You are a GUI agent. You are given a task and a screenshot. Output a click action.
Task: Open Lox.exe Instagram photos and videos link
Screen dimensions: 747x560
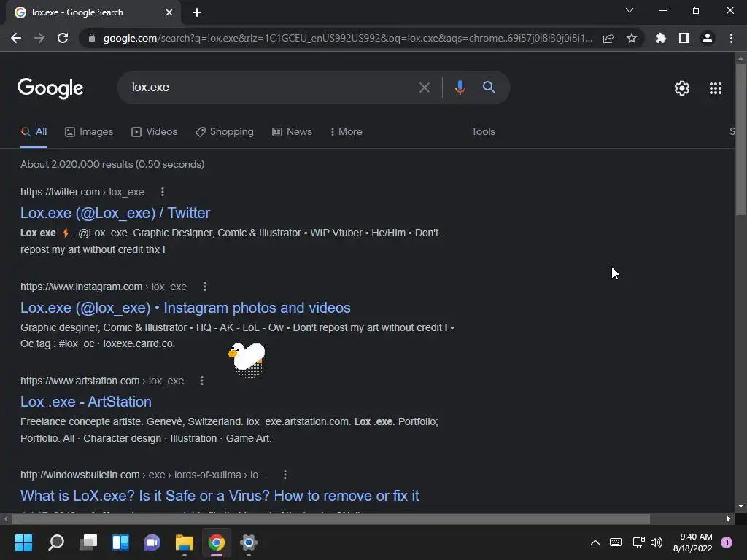click(x=185, y=308)
